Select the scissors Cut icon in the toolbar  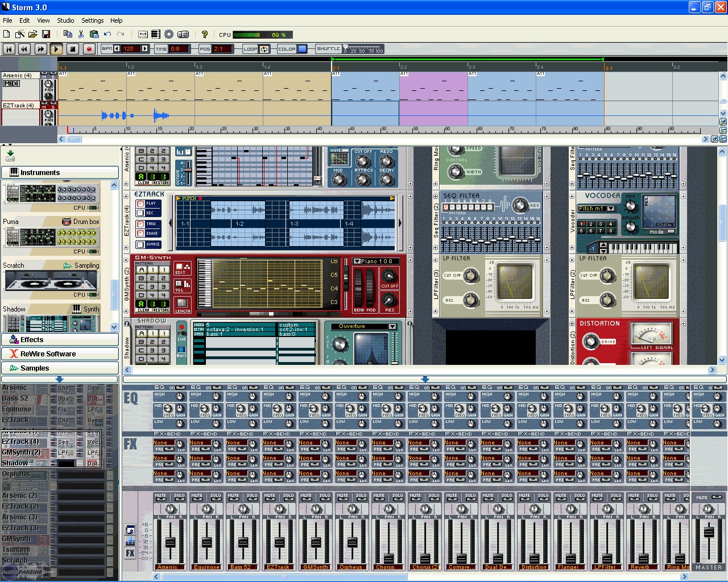[81, 34]
